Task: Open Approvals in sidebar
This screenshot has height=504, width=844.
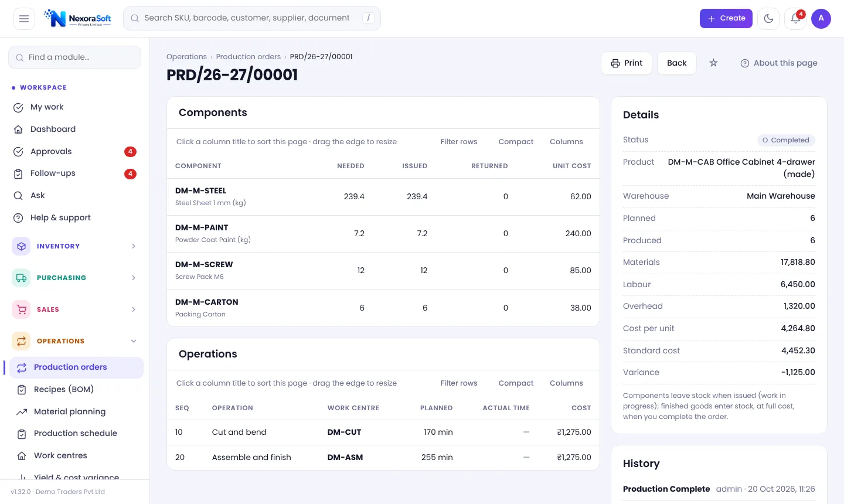Action: (74, 152)
